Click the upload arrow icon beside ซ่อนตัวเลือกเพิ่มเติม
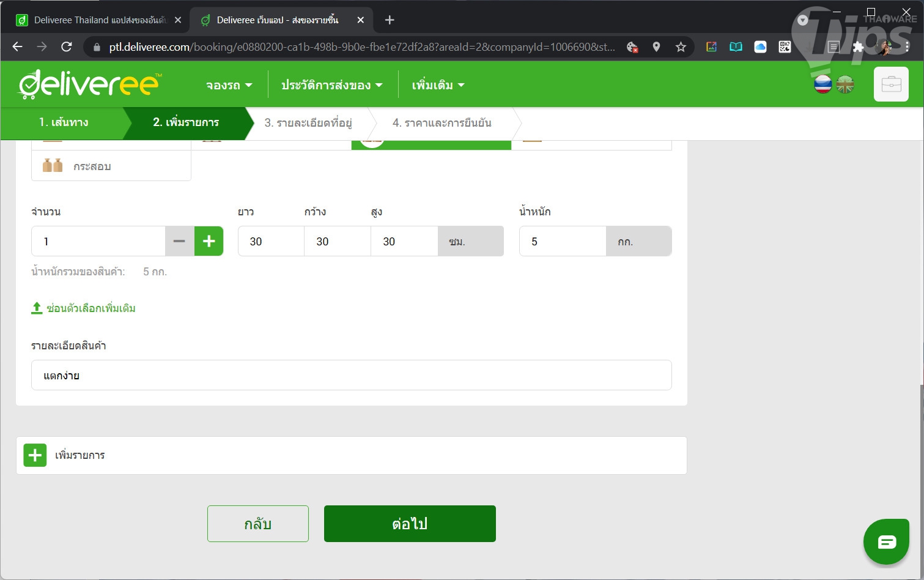 click(37, 308)
